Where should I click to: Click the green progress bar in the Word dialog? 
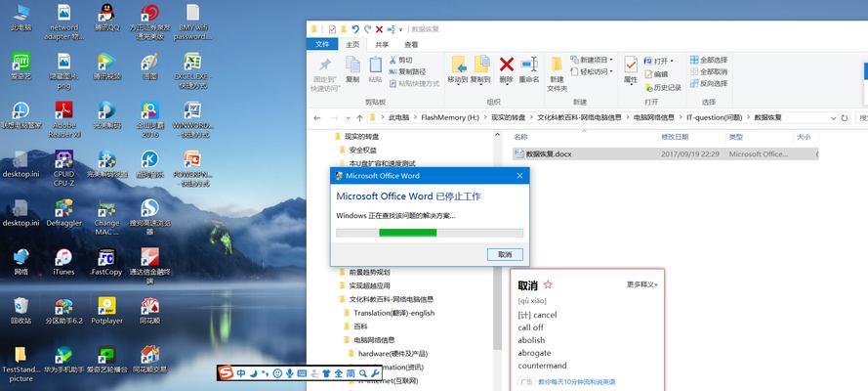click(x=408, y=233)
